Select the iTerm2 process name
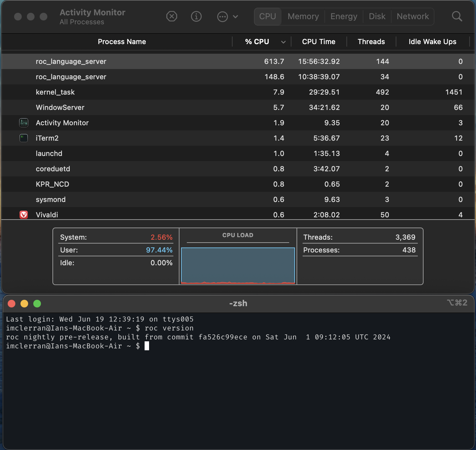The image size is (476, 450). (x=47, y=138)
